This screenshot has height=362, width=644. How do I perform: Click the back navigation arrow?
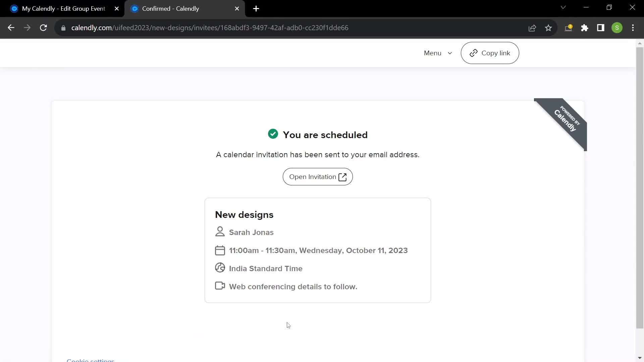coord(11,28)
